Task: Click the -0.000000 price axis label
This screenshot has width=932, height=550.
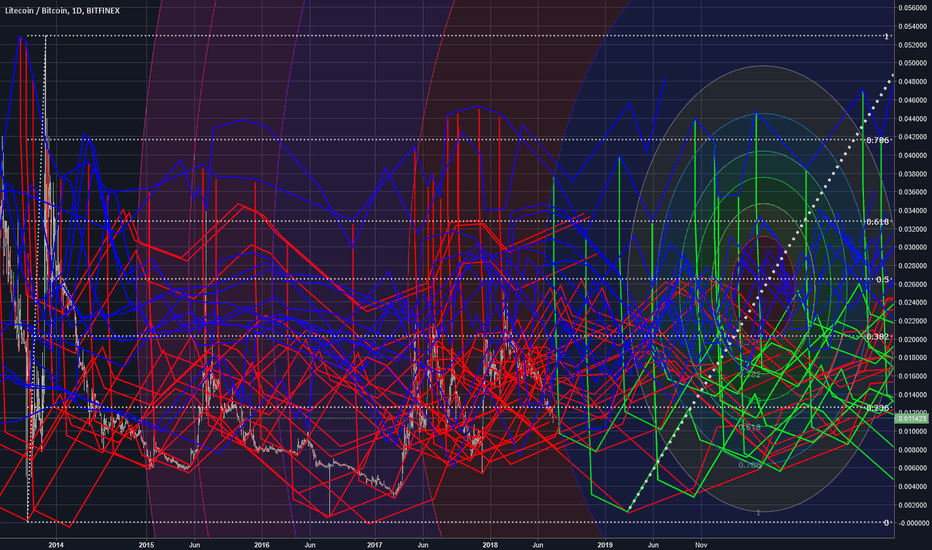Action: point(912,523)
